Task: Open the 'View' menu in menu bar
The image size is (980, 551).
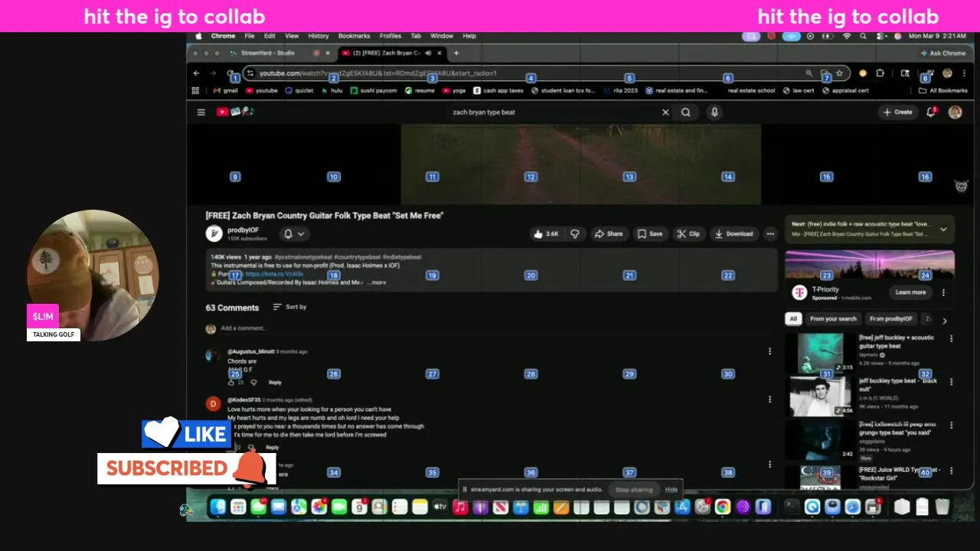Action: [292, 36]
